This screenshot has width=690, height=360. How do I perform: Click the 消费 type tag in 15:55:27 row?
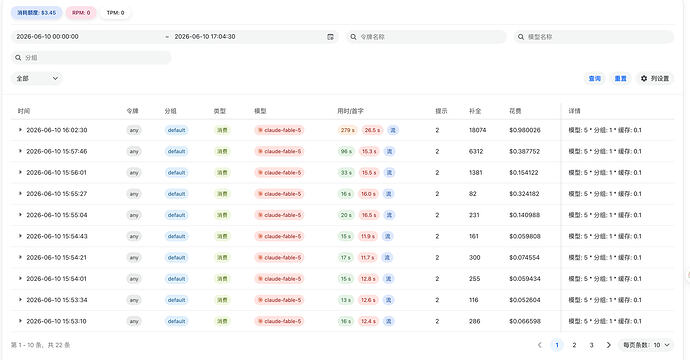point(222,194)
